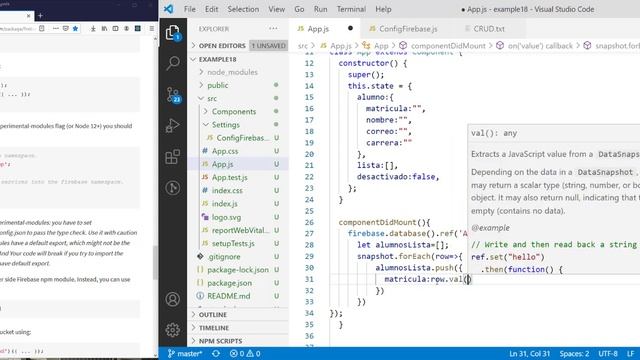Click the unsaved dot on App.js tab
This screenshot has height=360, width=640.
tap(350, 28)
